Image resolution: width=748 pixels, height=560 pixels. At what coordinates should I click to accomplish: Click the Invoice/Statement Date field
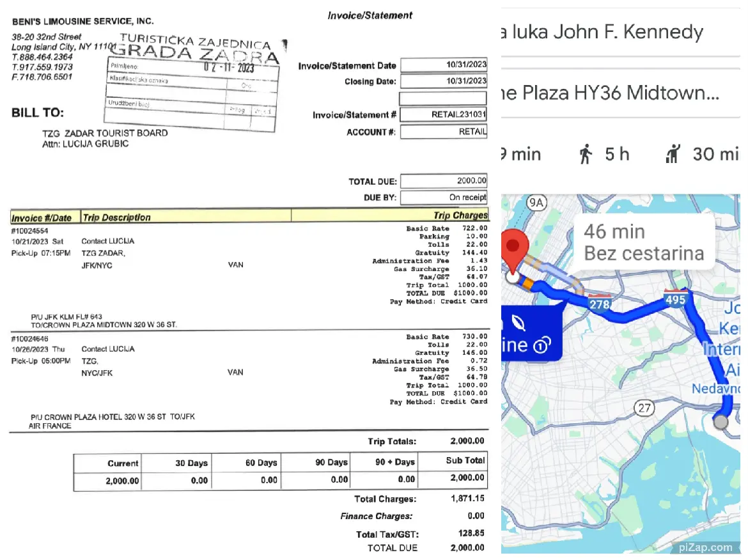pos(443,65)
